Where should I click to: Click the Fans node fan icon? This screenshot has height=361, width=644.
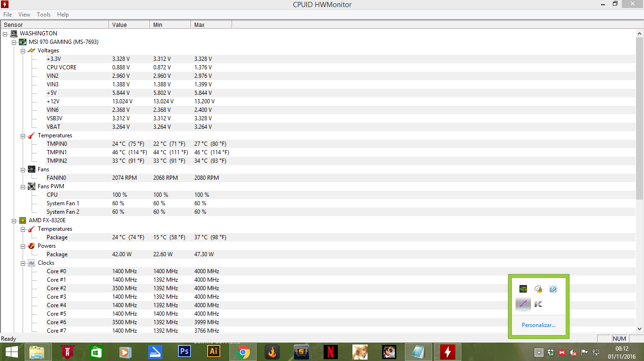(x=32, y=169)
